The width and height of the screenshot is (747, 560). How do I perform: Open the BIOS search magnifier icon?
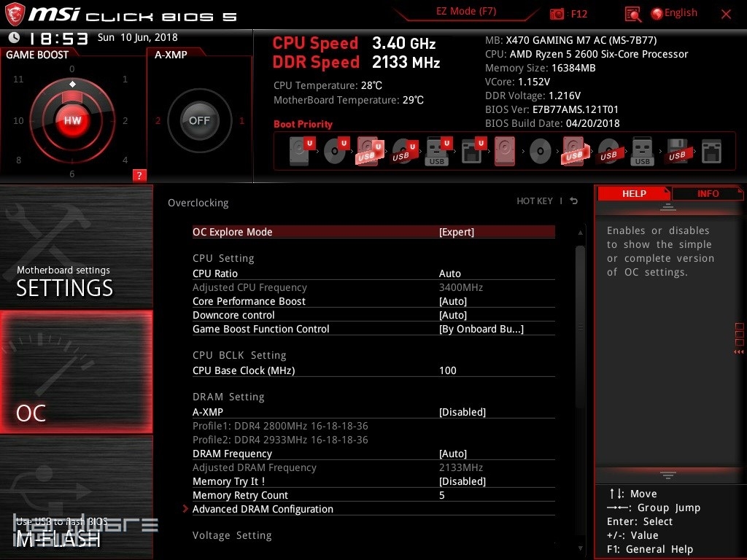pos(632,15)
